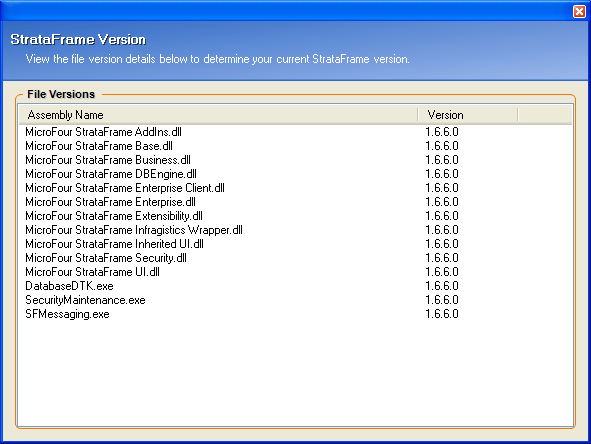Click version 1.6.6.0 of AddIns.dll
The width and height of the screenshot is (591, 444).
pos(442,132)
